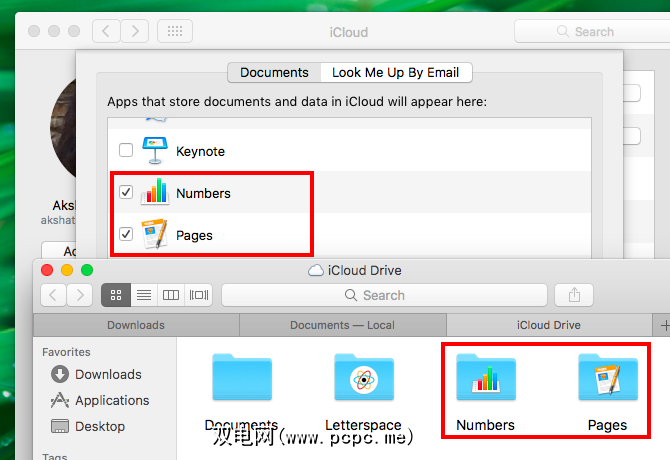Click the Keynote label in app list
The height and width of the screenshot is (460, 670).
click(200, 151)
